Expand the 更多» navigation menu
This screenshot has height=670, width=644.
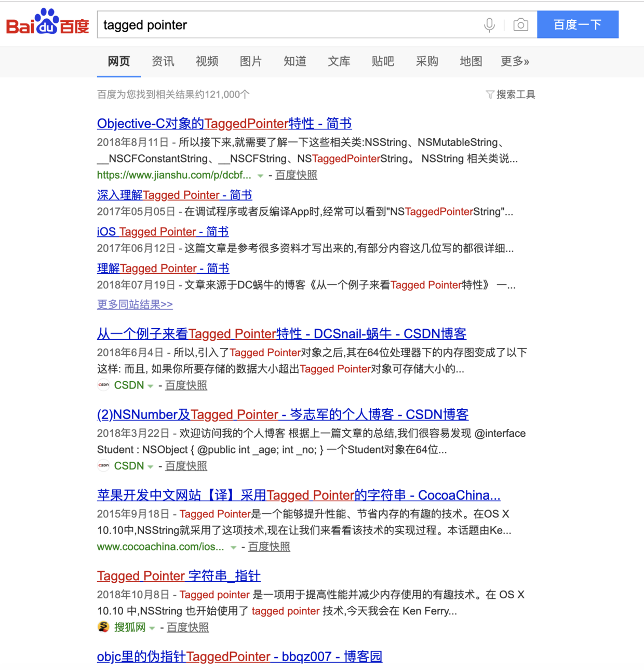pos(515,61)
